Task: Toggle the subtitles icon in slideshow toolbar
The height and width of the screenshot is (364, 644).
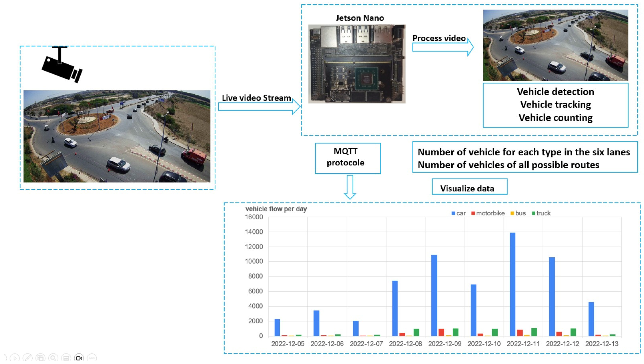Action: tap(66, 358)
